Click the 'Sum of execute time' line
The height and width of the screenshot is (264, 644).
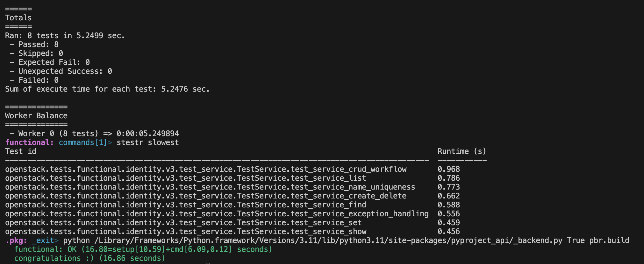[x=107, y=89]
